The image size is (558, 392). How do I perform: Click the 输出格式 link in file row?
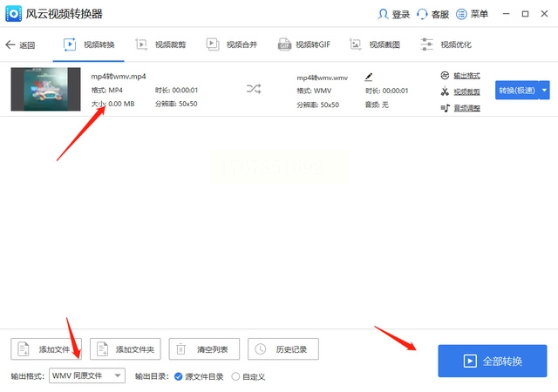(x=466, y=76)
